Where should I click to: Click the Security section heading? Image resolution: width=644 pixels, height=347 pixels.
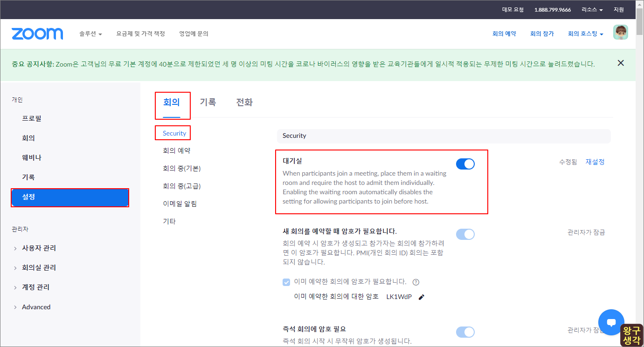coord(294,136)
